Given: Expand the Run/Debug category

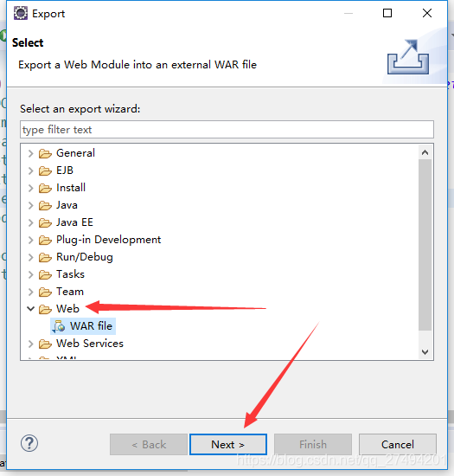Looking at the screenshot, I should coord(30,257).
